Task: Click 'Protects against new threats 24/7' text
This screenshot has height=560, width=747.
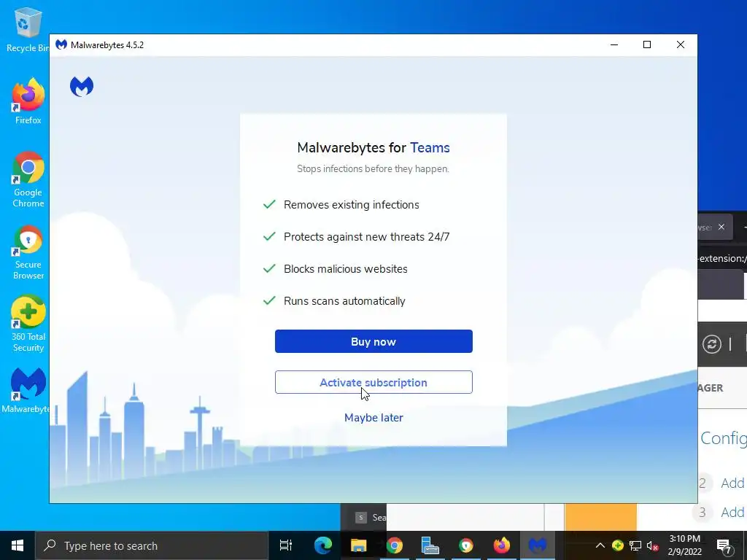Action: point(367,237)
